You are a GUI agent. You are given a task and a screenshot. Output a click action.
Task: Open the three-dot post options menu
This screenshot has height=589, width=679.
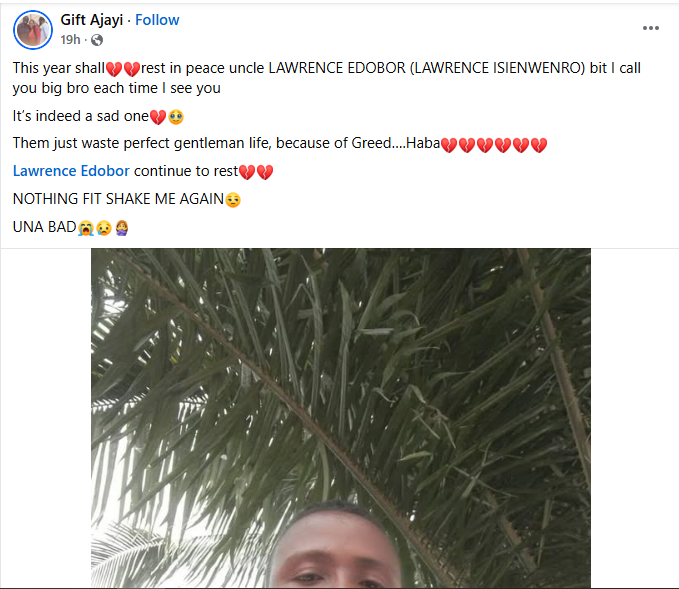click(650, 28)
